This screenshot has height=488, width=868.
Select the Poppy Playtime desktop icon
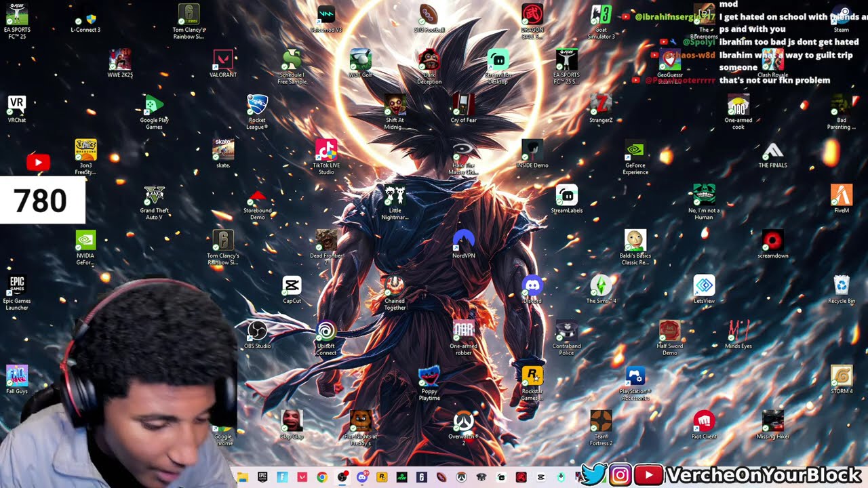(429, 384)
